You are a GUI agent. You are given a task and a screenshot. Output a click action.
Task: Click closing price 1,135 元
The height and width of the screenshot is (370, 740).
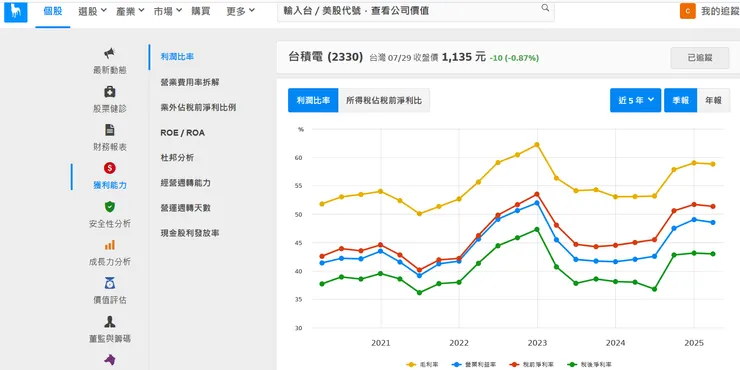(463, 57)
